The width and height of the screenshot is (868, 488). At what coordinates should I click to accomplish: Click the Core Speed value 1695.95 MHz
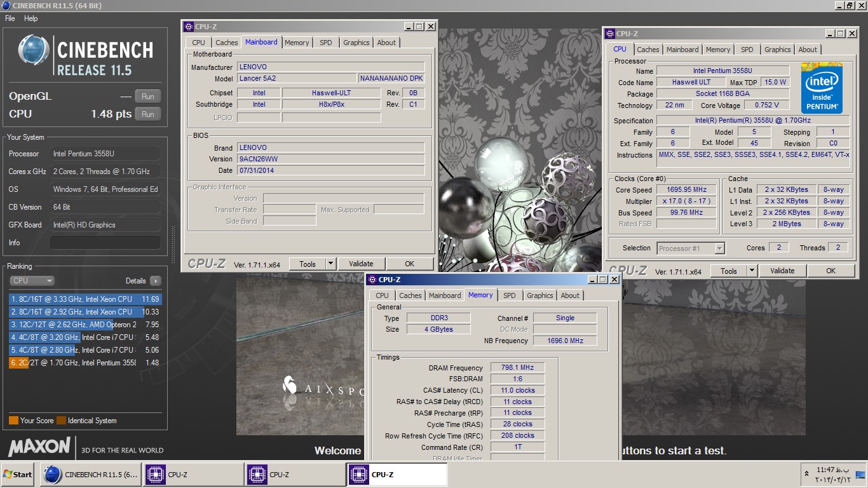[688, 190]
